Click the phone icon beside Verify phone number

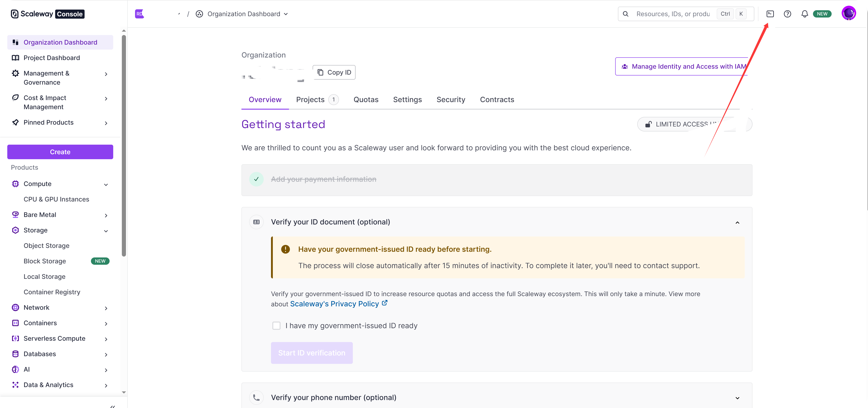point(256,398)
